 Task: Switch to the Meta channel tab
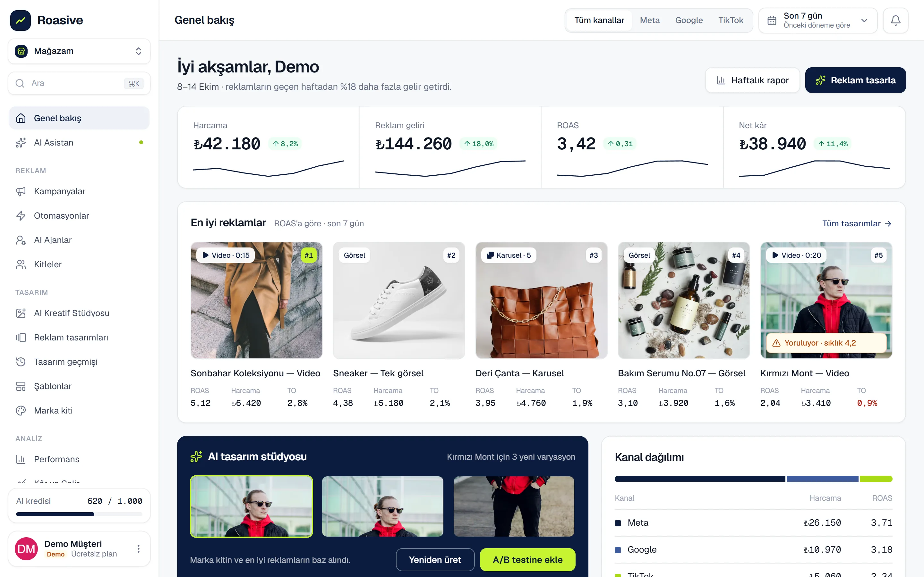pos(650,20)
